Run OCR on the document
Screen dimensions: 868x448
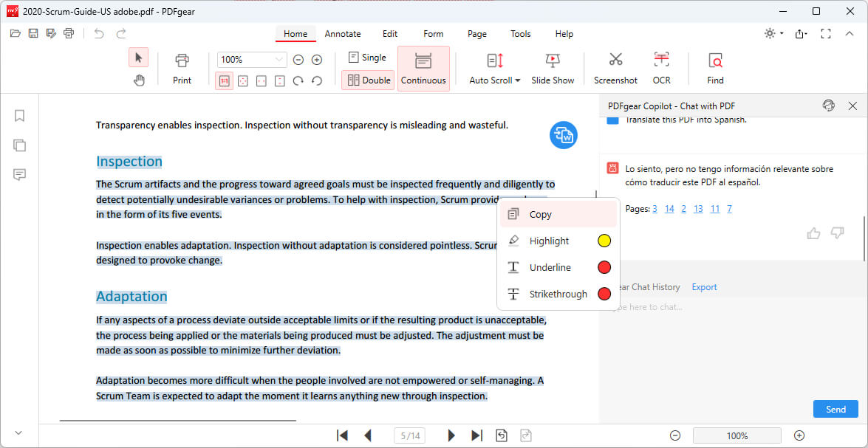pyautogui.click(x=660, y=66)
